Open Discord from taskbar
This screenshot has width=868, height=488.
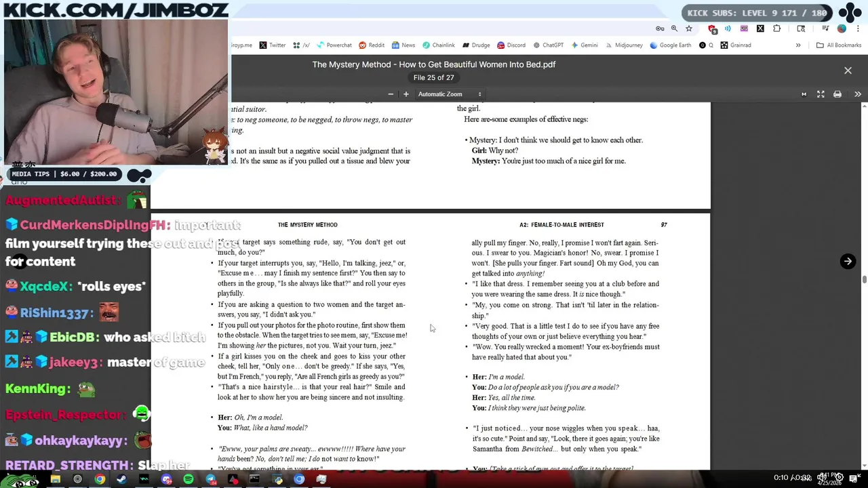coord(167,479)
